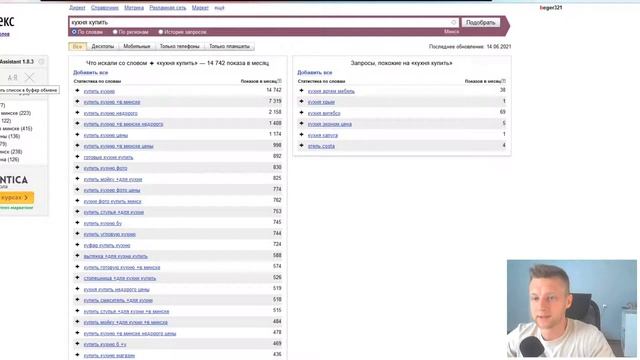Add similar query with 69 impressions
Screen dimensions: 640x360
[x=302, y=112]
